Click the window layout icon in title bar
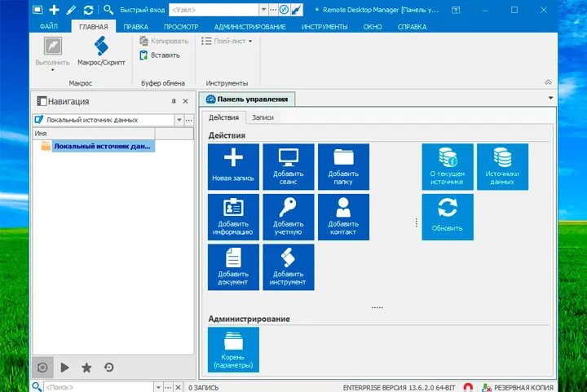The image size is (587, 392). point(38,10)
